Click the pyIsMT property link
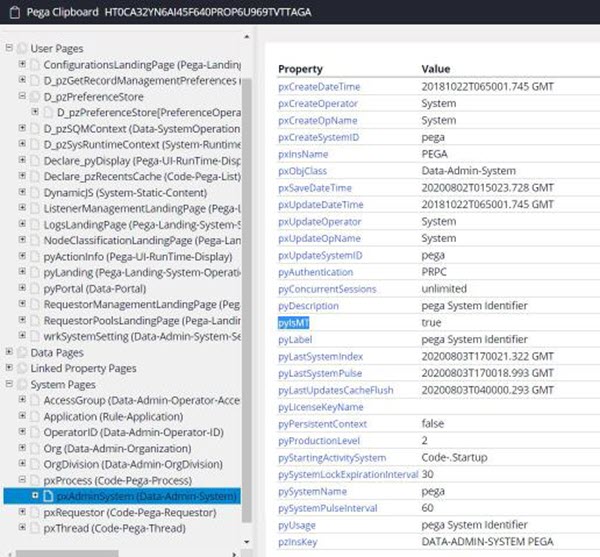This screenshot has height=557, width=600. [x=294, y=323]
